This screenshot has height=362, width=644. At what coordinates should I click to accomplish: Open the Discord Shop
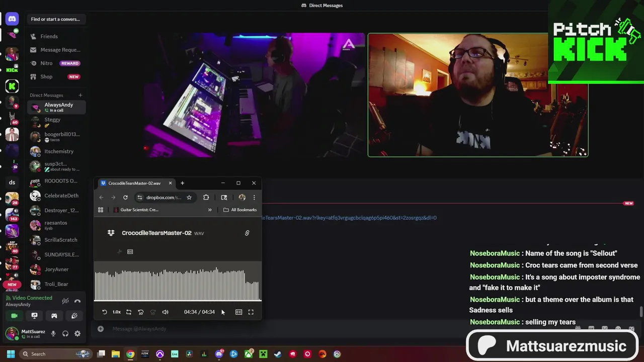[56, 77]
